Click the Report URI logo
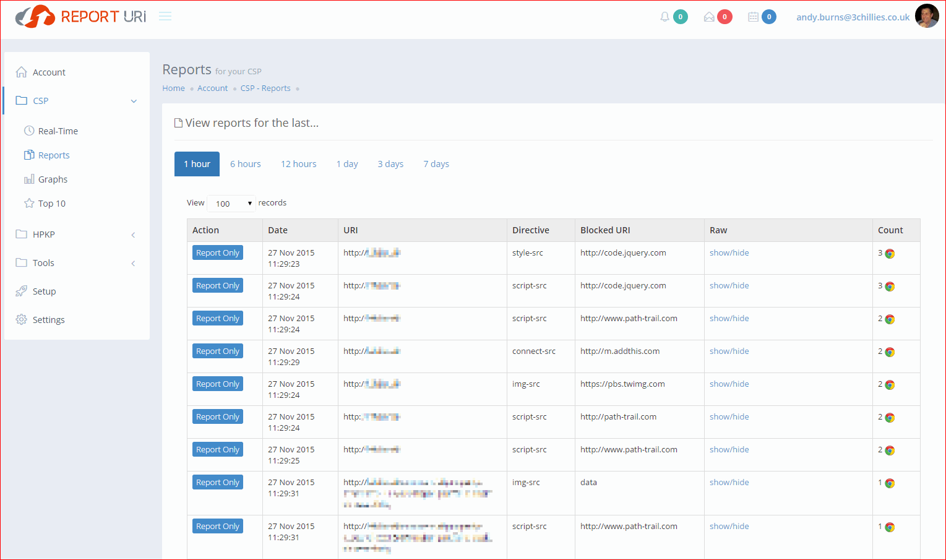Screen dimensions: 946x560 point(81,17)
